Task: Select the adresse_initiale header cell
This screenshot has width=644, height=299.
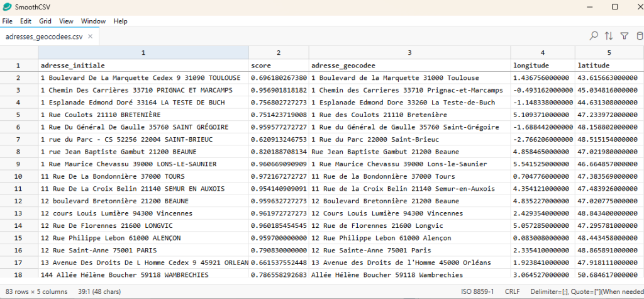Action: click(x=143, y=65)
